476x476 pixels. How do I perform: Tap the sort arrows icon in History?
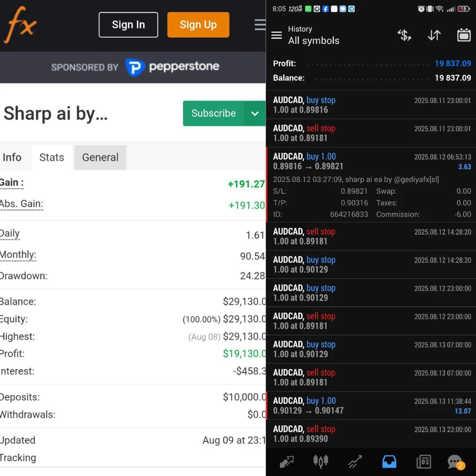434,35
